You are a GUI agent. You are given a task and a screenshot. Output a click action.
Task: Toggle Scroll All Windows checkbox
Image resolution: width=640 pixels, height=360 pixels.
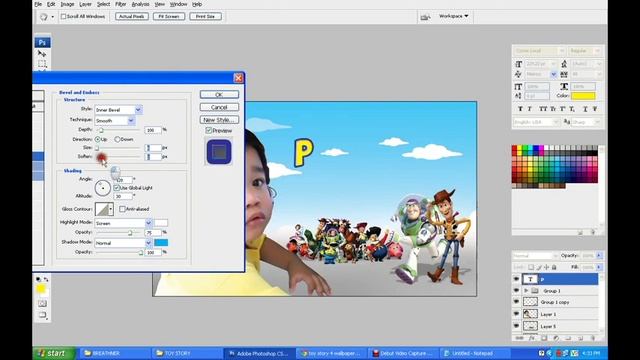pyautogui.click(x=63, y=17)
